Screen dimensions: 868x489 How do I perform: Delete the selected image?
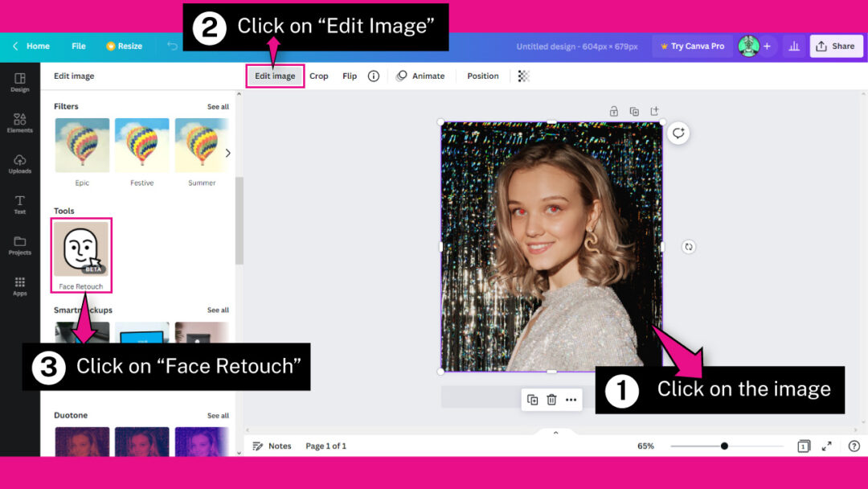coord(552,399)
